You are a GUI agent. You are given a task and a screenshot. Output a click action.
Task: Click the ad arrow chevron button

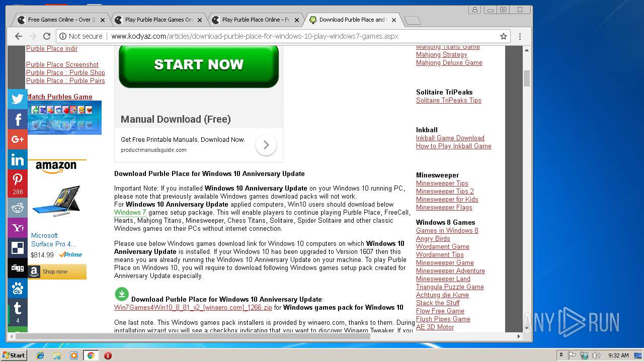[x=266, y=145]
